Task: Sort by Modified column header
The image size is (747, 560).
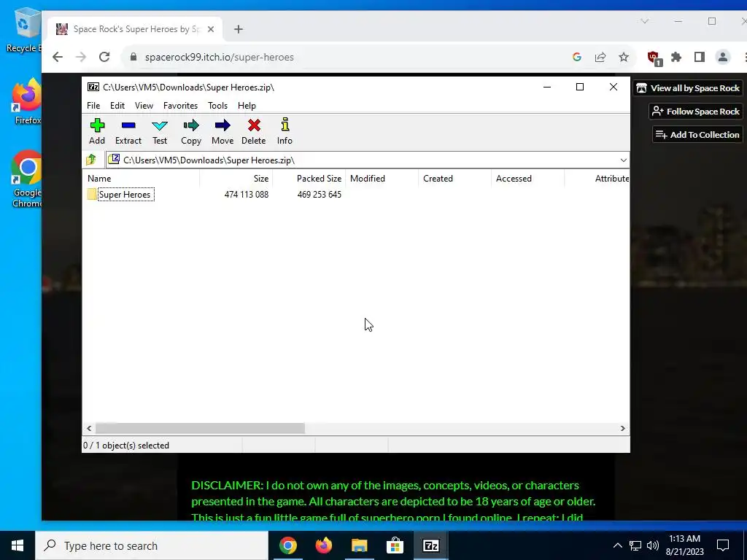Action: [382, 179]
